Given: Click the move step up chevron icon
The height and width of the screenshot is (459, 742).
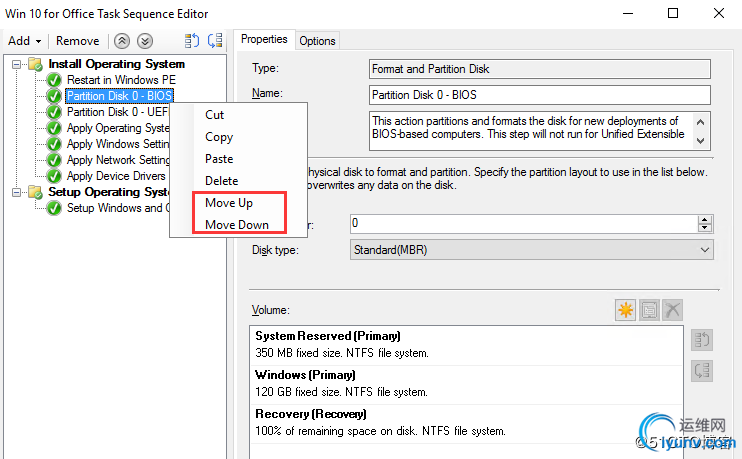Looking at the screenshot, I should (122, 41).
